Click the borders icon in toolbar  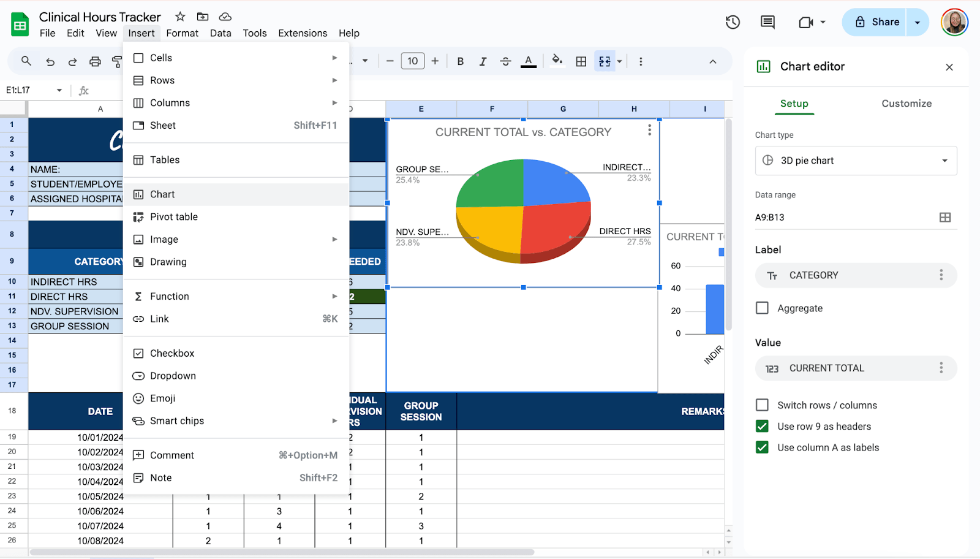[581, 61]
